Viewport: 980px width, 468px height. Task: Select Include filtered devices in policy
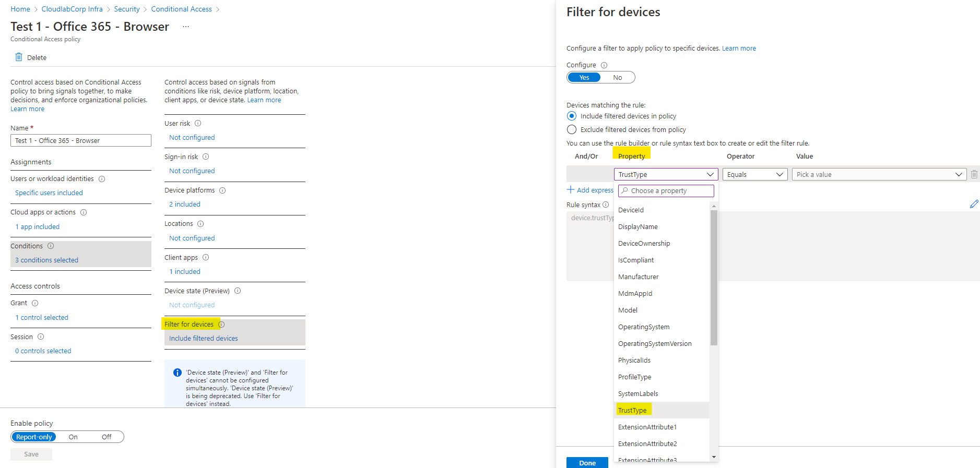click(x=572, y=116)
